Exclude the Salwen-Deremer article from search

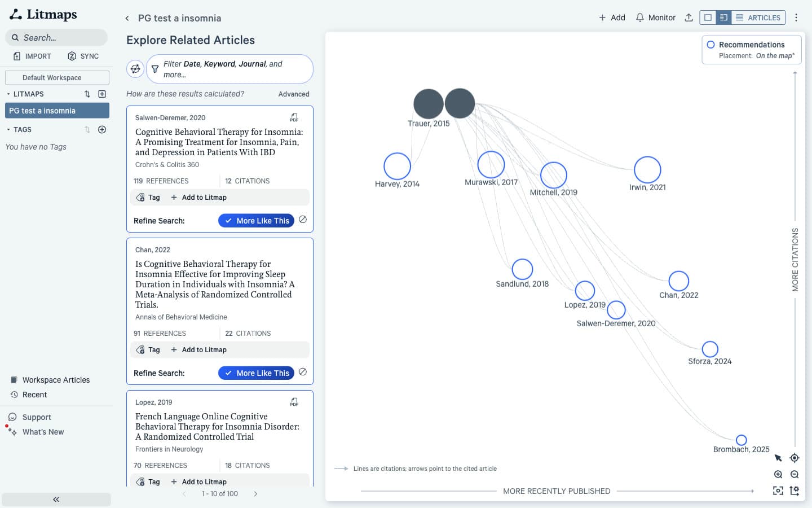[303, 220]
